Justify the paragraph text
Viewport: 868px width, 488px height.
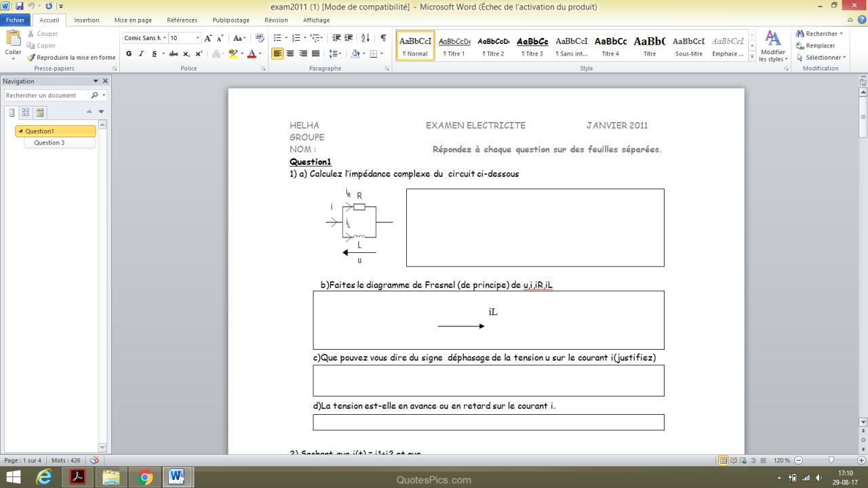316,54
